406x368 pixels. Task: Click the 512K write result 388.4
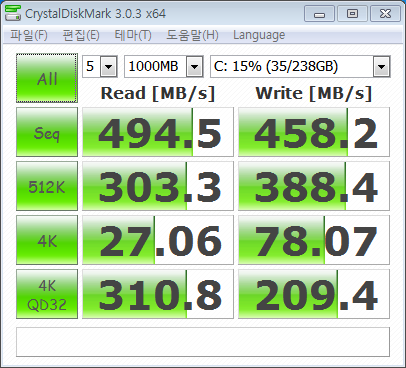[314, 186]
